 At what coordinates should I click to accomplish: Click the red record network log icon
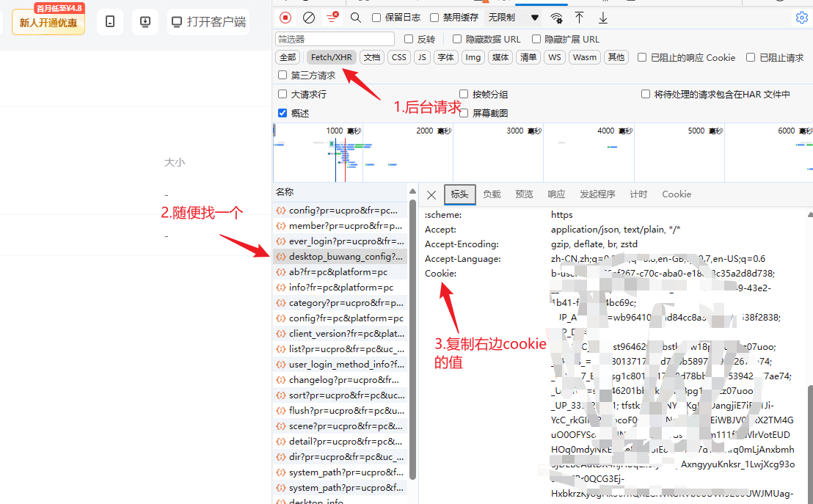tap(285, 18)
